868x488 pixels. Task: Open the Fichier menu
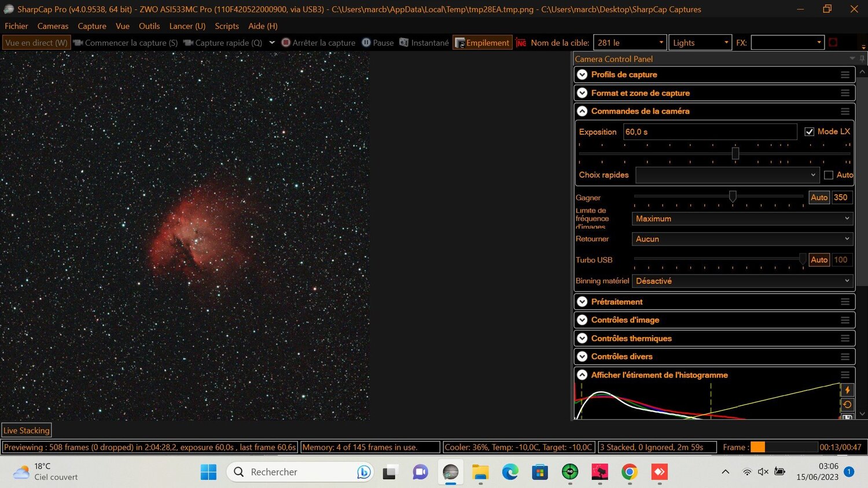(x=16, y=26)
